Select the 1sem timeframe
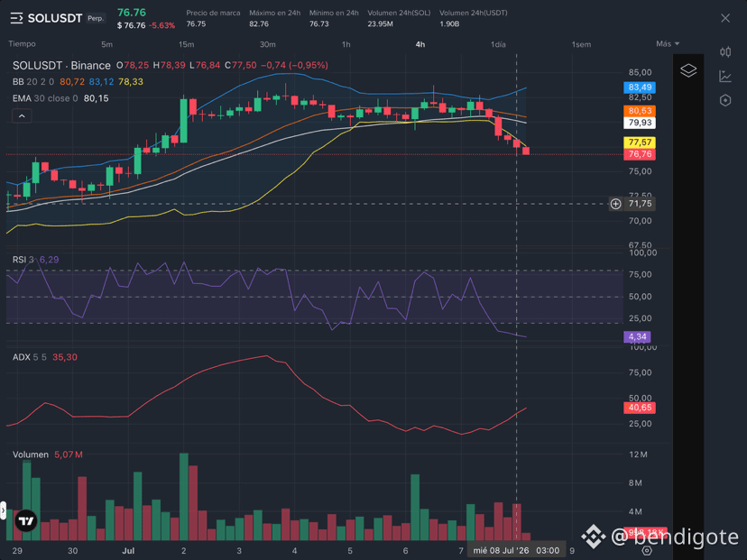Screen dimensions: 747x560 [581, 44]
